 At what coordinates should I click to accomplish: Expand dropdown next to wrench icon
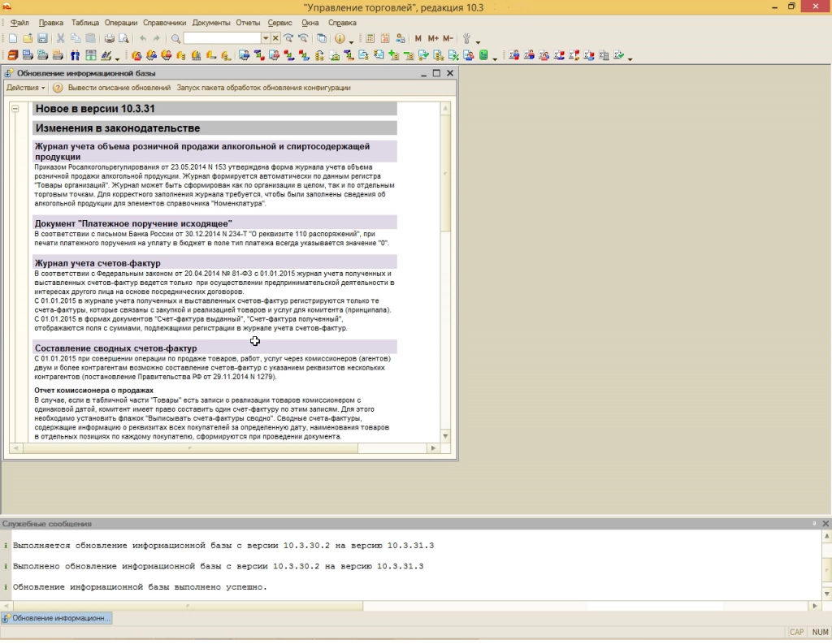[x=478, y=41]
